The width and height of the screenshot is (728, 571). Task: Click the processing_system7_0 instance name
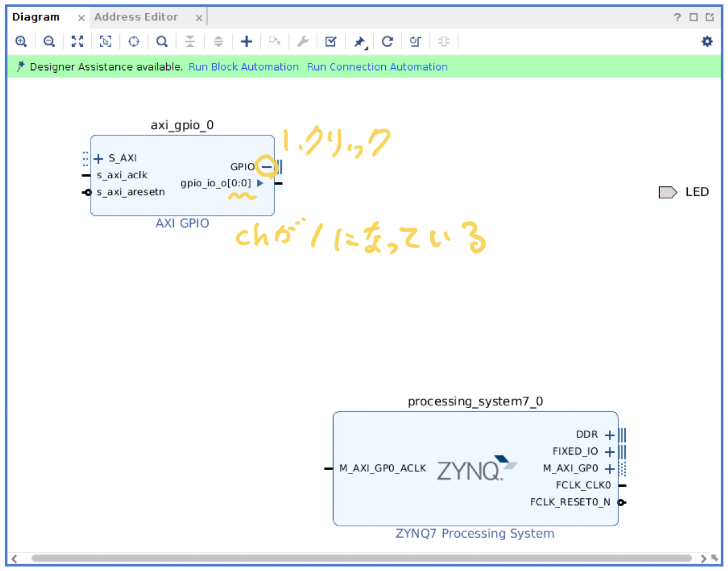476,401
